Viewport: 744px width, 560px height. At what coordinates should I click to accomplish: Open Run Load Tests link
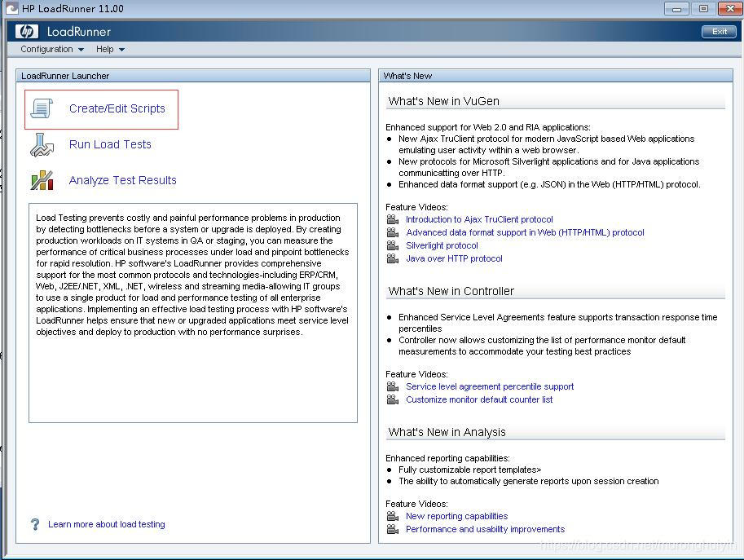coord(110,144)
